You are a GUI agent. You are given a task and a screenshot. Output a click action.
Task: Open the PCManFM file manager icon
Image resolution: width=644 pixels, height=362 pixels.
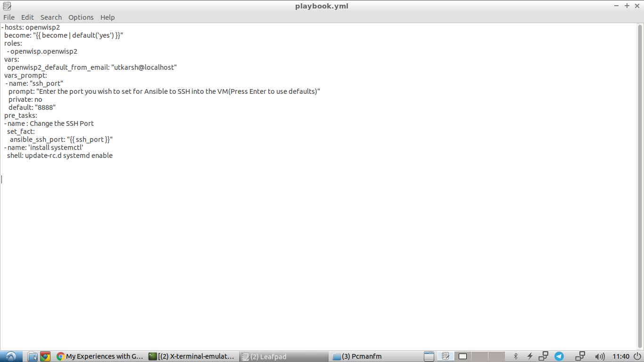32,356
